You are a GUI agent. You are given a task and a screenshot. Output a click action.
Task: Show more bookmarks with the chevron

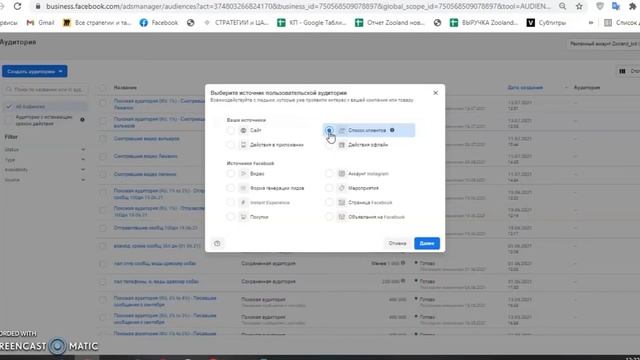click(591, 23)
